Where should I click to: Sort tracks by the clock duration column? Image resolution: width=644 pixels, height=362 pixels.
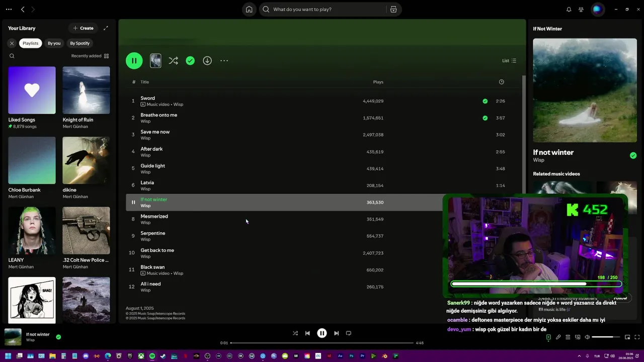(x=501, y=82)
